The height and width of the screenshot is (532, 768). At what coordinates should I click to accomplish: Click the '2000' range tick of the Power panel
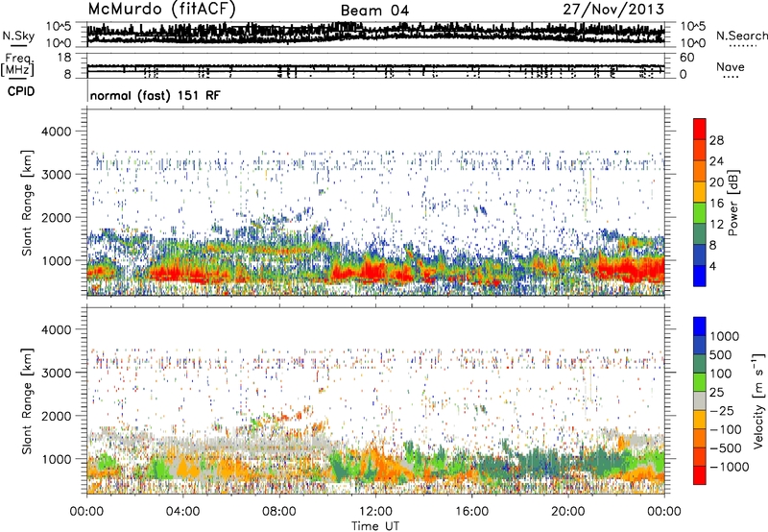tap(56, 217)
